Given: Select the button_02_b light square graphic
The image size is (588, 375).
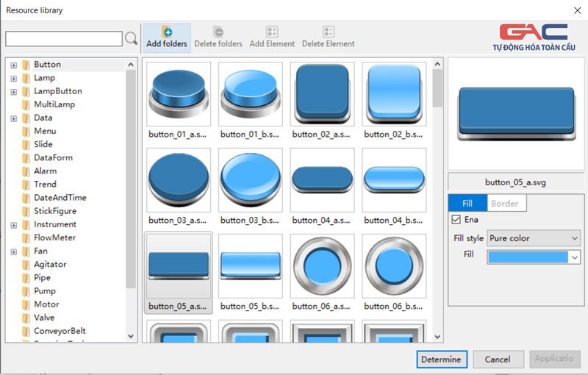Looking at the screenshot, I should point(394,94).
